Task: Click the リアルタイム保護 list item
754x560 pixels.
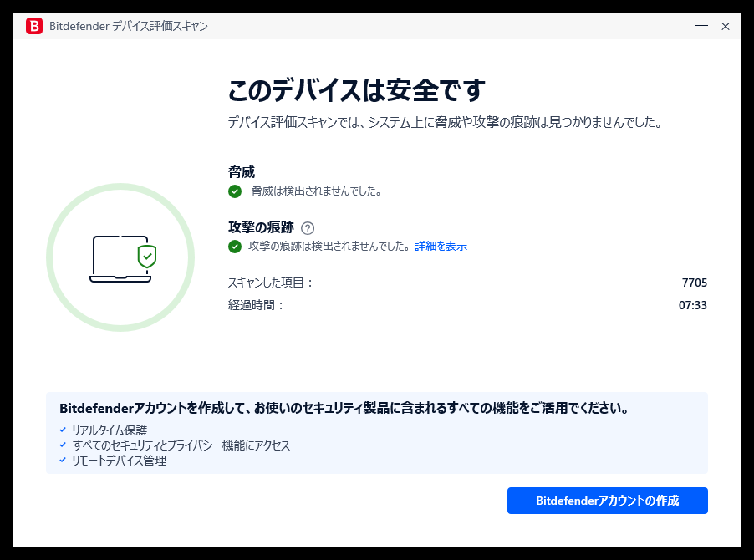Action: (x=110, y=430)
